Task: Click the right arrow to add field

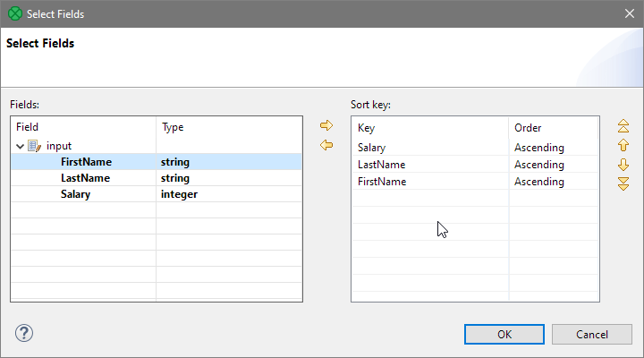Action: pos(326,126)
